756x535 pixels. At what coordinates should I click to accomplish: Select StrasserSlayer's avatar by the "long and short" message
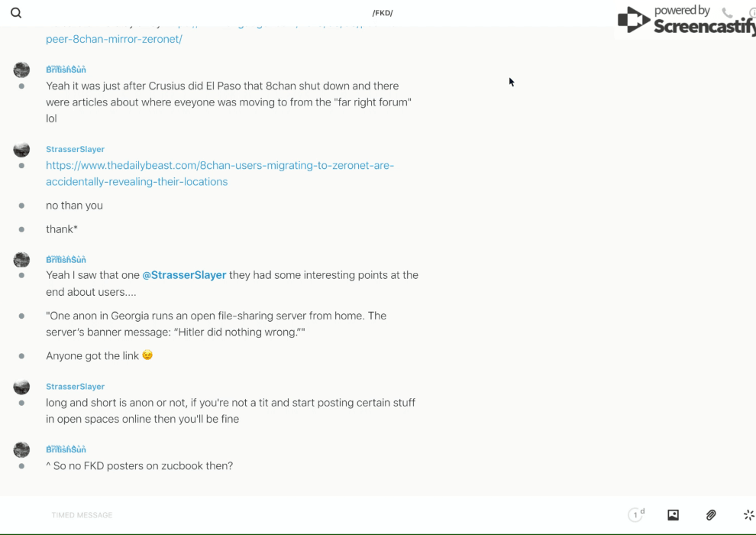21,387
